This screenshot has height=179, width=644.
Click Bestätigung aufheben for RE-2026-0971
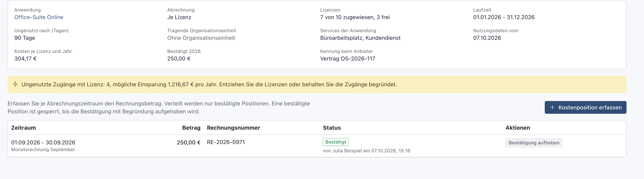pyautogui.click(x=534, y=143)
